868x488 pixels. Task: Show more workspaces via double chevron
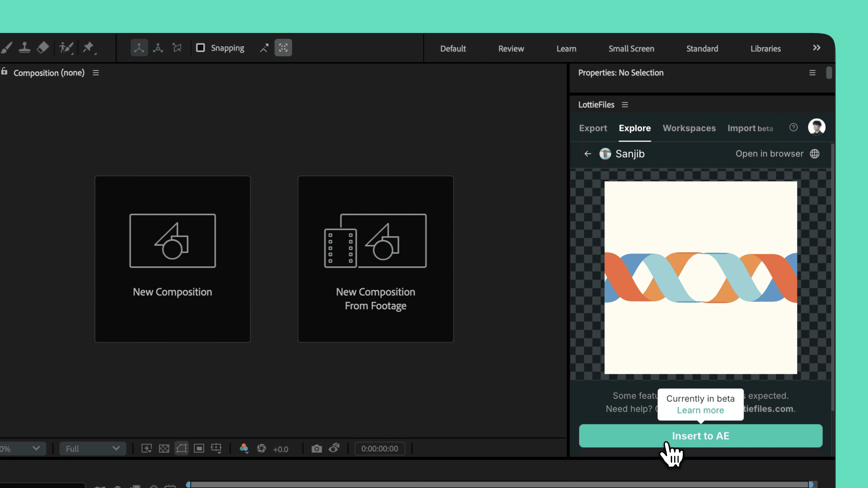click(816, 48)
